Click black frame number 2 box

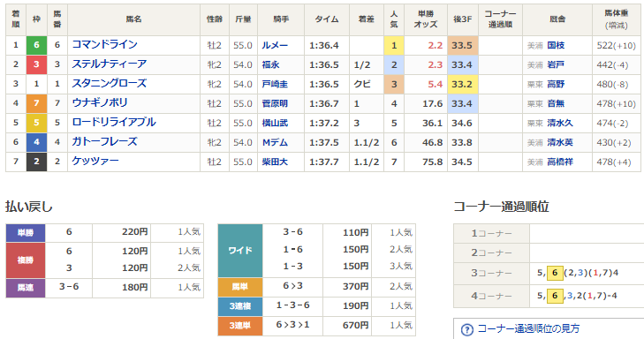(36, 162)
